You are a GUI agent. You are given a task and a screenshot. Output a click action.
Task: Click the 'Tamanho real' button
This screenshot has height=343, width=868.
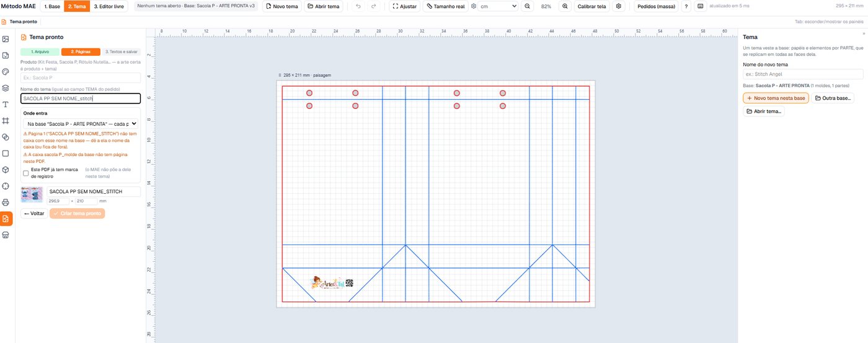(445, 6)
